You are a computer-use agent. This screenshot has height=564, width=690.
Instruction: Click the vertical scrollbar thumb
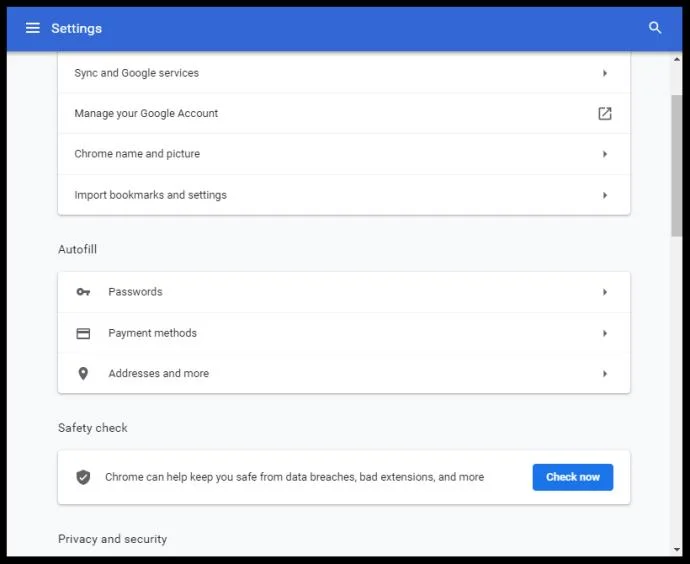pyautogui.click(x=676, y=166)
